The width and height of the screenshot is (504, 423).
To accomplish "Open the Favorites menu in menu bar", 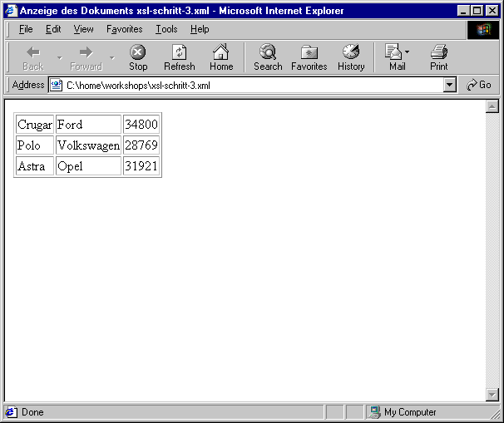I will [125, 29].
